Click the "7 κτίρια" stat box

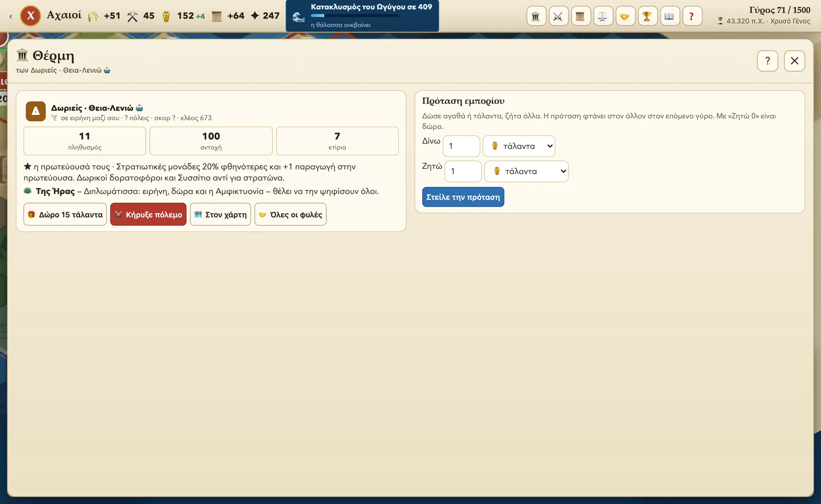coord(337,141)
